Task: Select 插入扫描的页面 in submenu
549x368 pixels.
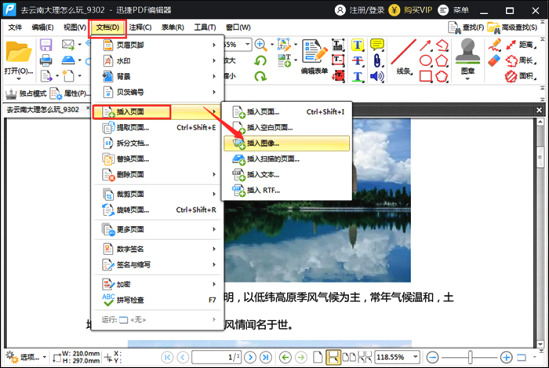Action: tap(286, 159)
